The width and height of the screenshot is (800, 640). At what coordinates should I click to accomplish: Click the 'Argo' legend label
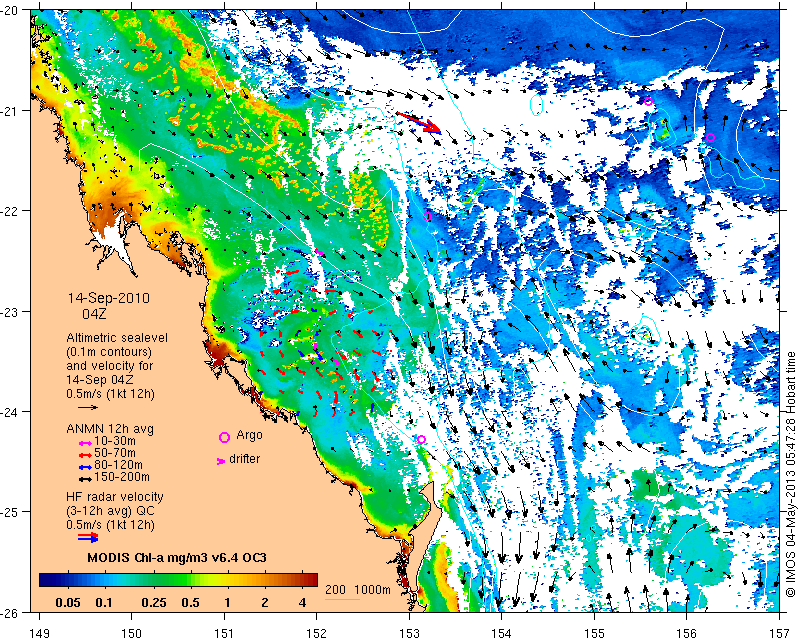[249, 435]
